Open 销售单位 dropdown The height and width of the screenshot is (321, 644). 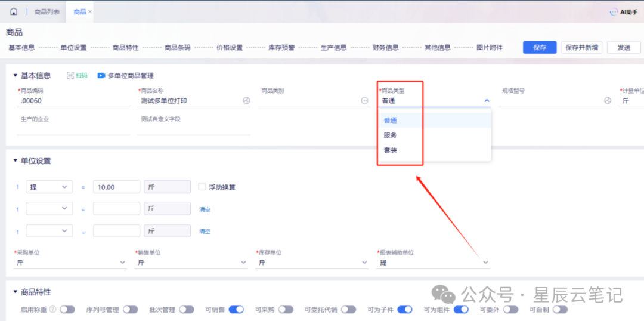pos(191,262)
